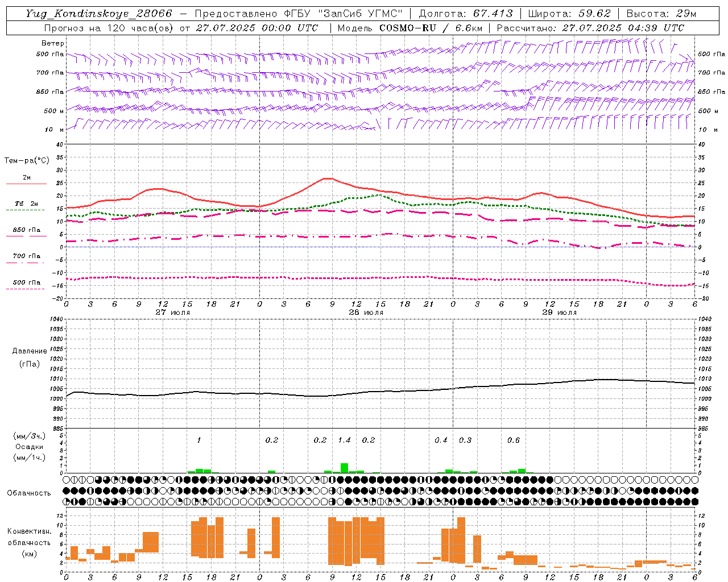This screenshot has height=582, width=728.
Task: Click the 'Облачность' cloudiness label
Action: 29,493
